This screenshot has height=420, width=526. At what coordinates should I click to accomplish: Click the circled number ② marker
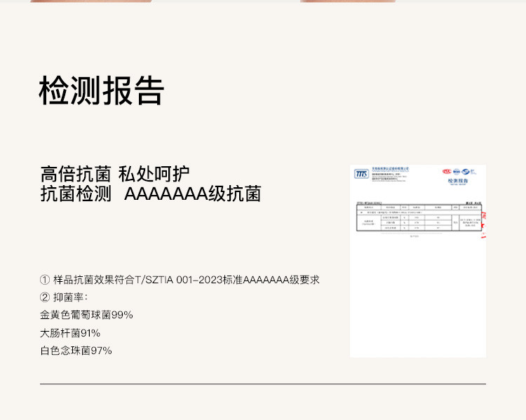pyautogui.click(x=45, y=297)
